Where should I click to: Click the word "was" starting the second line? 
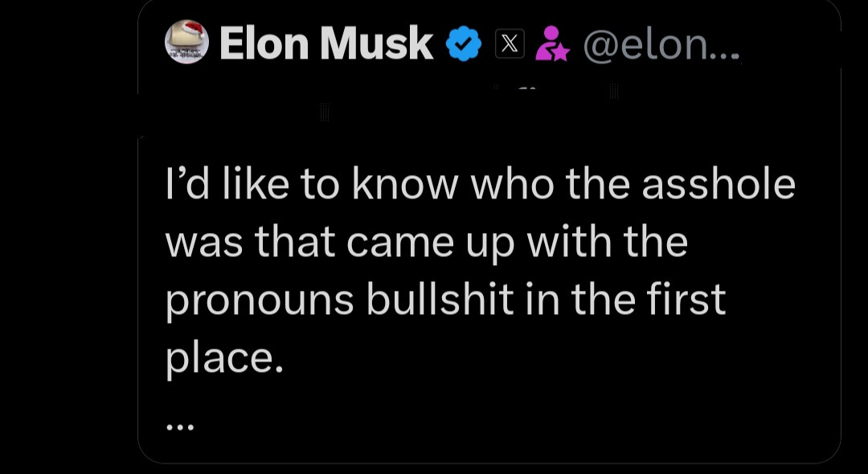204,242
